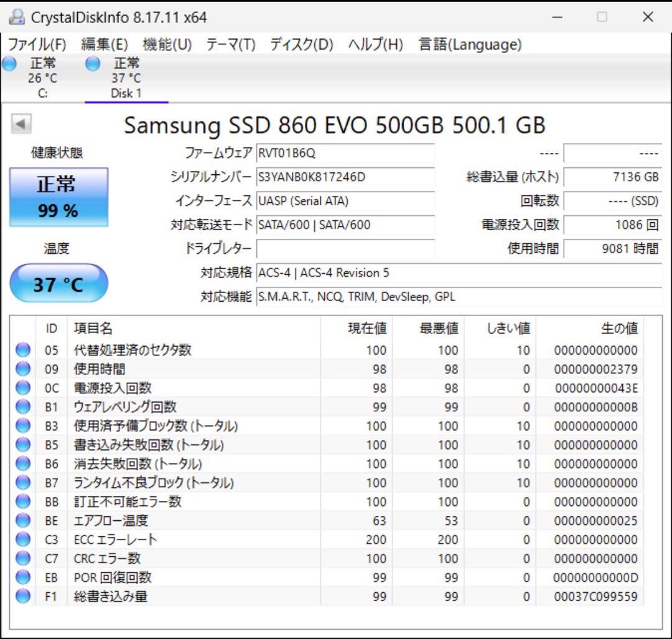Click current value 63 in エアフロー温度 row
This screenshot has height=639, width=672.
click(x=380, y=521)
